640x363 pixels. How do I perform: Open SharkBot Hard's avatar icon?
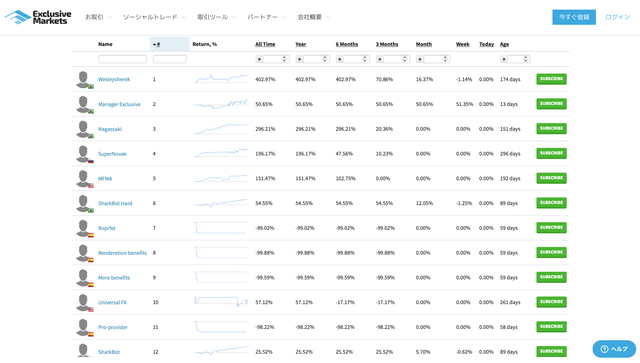point(84,203)
